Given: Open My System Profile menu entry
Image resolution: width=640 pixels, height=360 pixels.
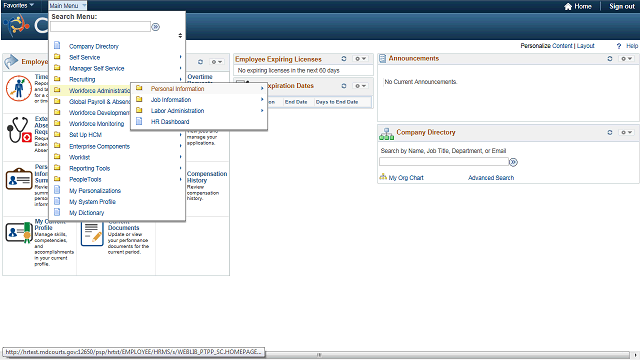Looking at the screenshot, I should coord(92,202).
